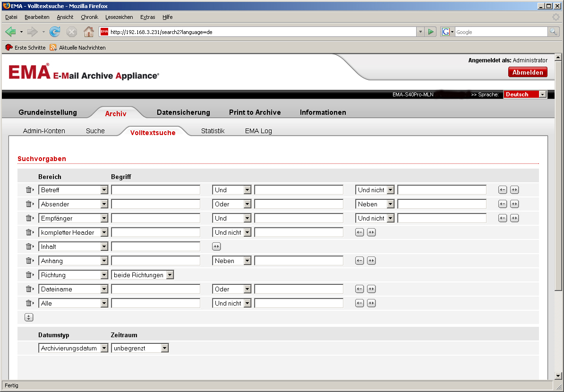Screen dimensions: 564x392
Task: Open Neben operator dropdown in Absender row
Action: point(375,204)
